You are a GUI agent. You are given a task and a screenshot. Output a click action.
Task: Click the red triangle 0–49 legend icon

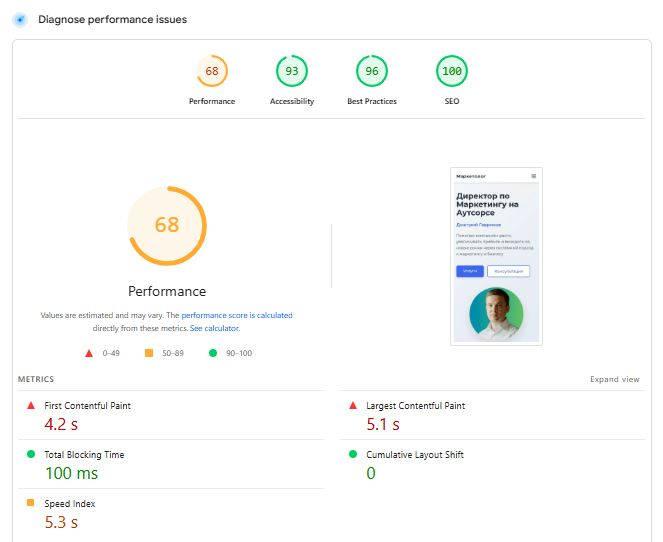pos(90,353)
